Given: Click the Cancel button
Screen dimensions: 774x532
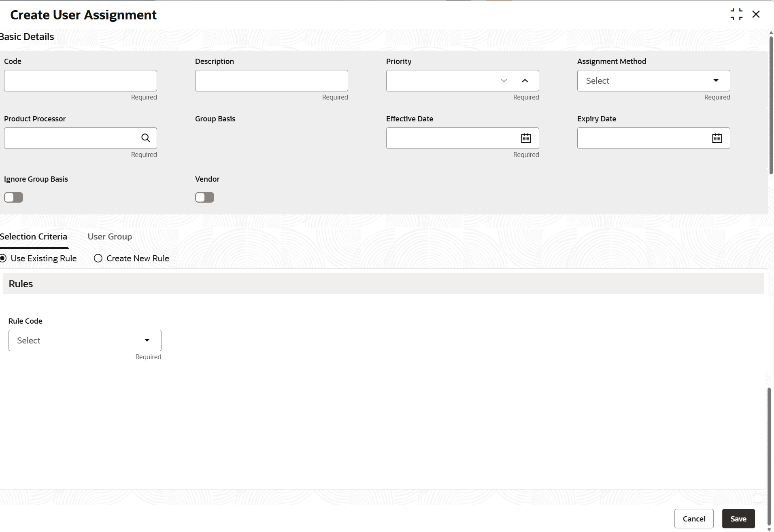Looking at the screenshot, I should [694, 519].
